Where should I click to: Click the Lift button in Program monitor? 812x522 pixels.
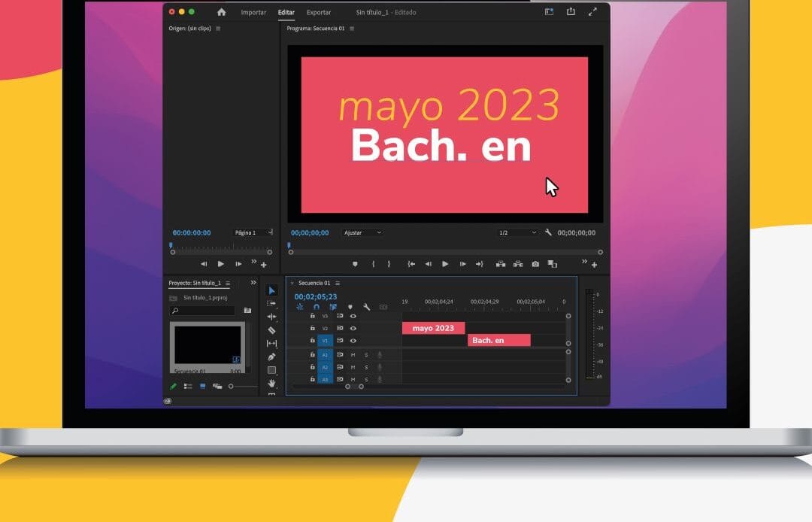pyautogui.click(x=500, y=264)
